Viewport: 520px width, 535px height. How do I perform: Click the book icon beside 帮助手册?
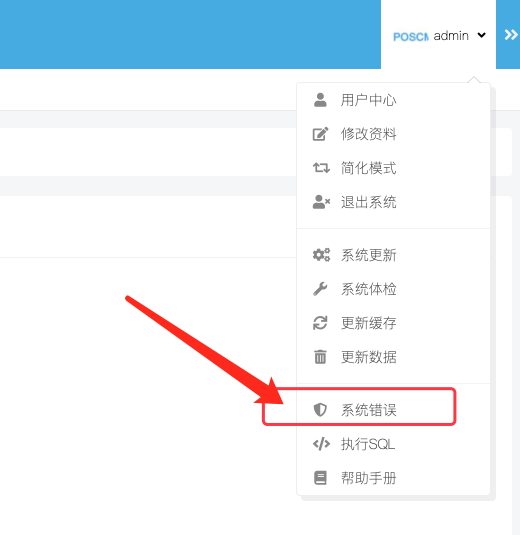[320, 478]
